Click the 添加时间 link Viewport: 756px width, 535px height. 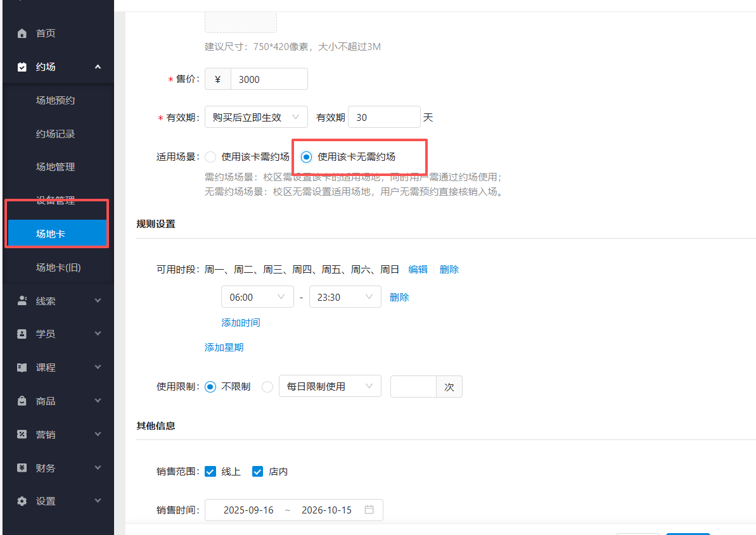240,322
